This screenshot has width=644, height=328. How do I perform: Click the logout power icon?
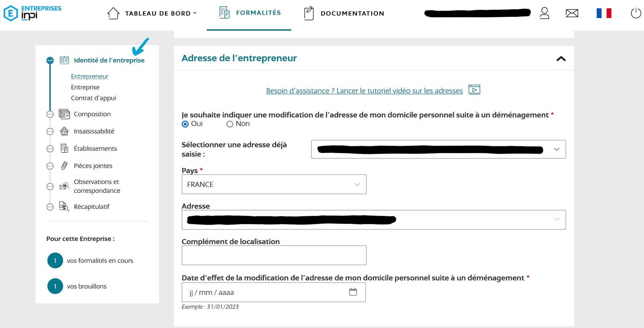pos(636,13)
